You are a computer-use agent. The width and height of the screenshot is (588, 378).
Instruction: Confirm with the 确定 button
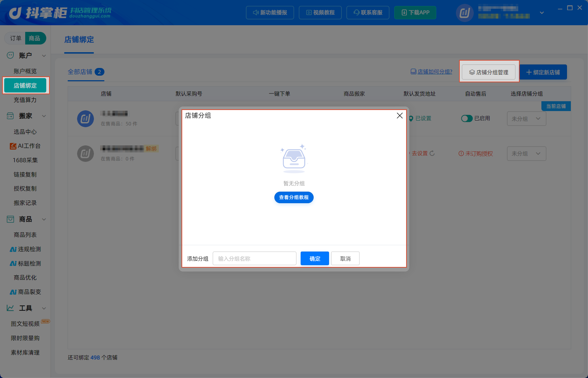[315, 259]
